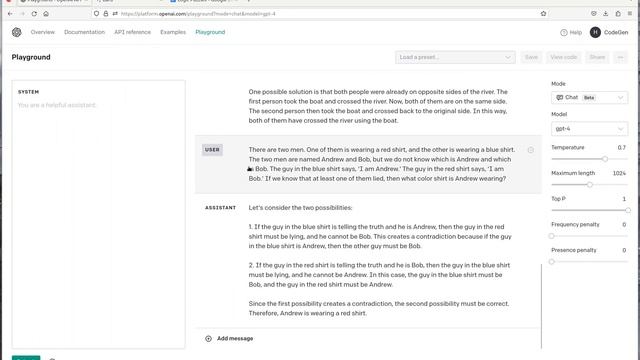
Task: Click the text 'Let's consider the two possibilities:'
Action: pos(300,208)
